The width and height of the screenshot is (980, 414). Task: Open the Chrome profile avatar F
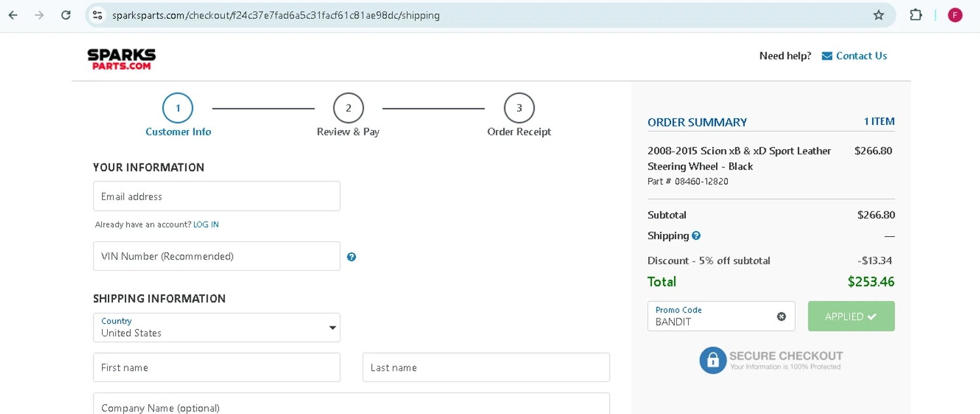pos(955,15)
